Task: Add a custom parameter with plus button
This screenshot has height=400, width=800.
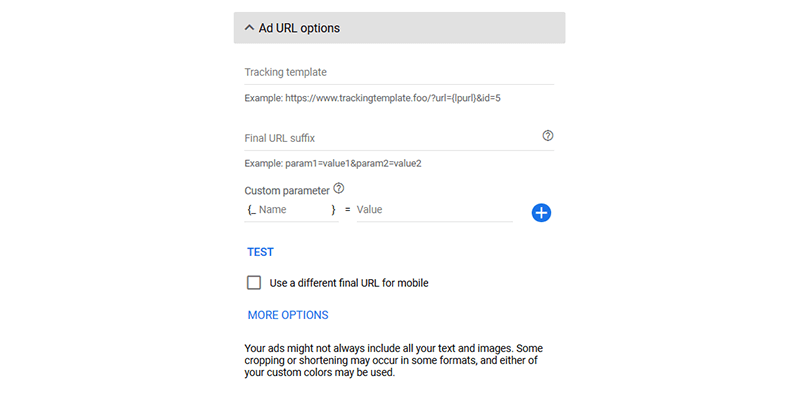Action: tap(542, 212)
